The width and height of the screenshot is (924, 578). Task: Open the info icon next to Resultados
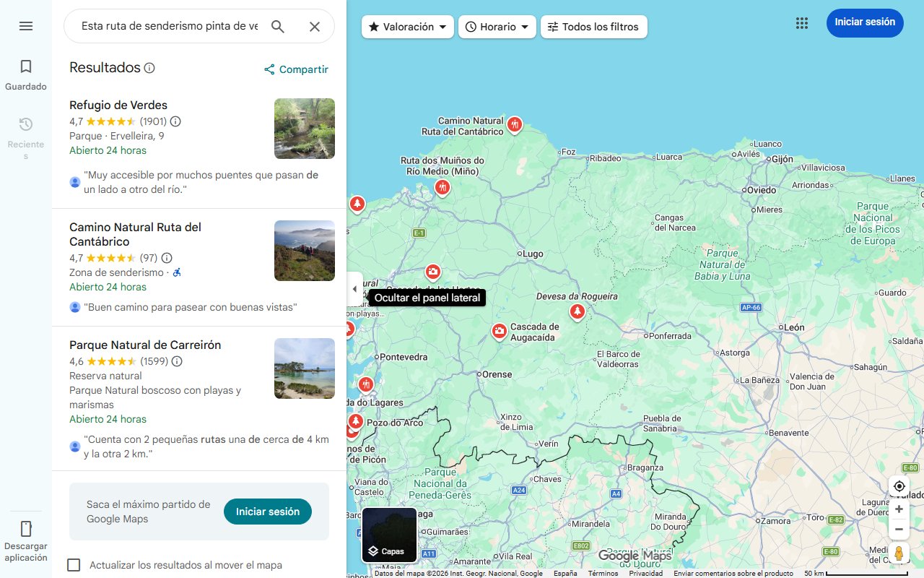coord(149,67)
